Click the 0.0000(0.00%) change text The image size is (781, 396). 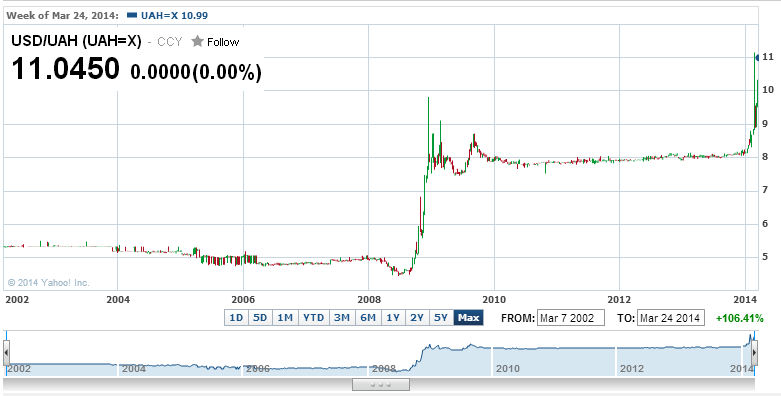[196, 72]
